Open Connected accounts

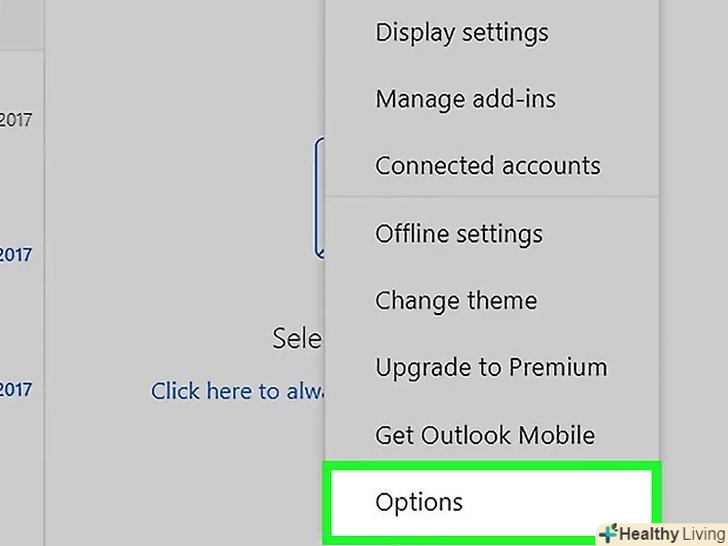pyautogui.click(x=487, y=166)
